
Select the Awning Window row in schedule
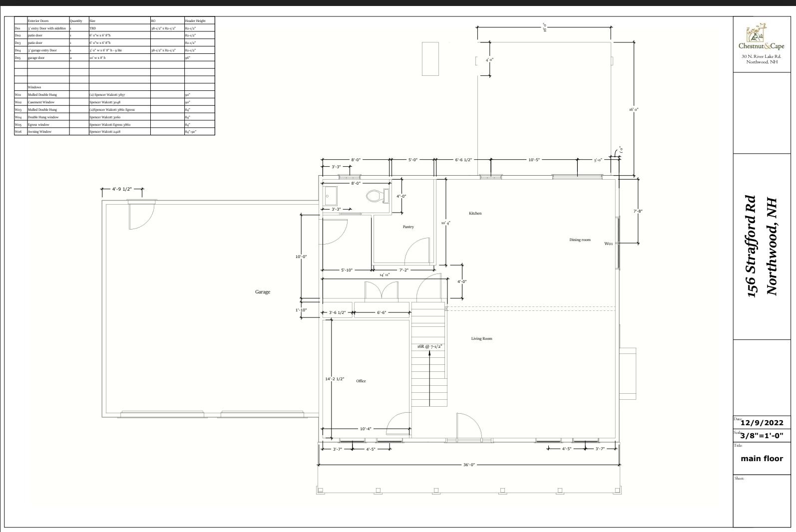114,132
